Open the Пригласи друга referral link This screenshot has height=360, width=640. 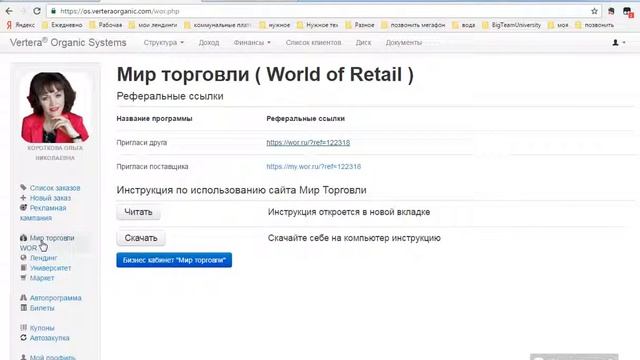pos(308,142)
